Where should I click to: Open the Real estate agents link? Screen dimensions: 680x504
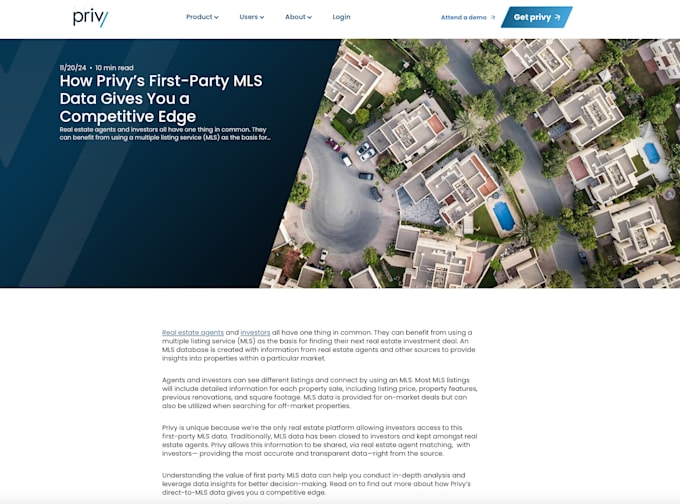(193, 333)
